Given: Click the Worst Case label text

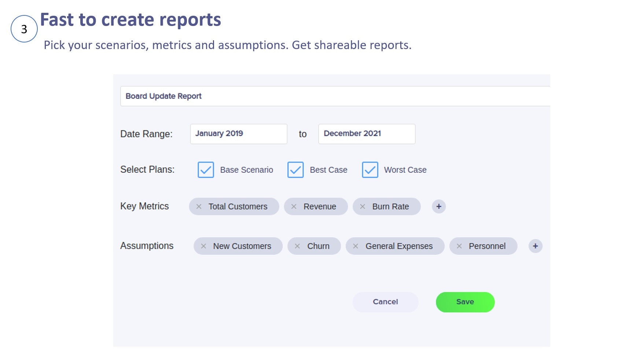Looking at the screenshot, I should click(405, 170).
